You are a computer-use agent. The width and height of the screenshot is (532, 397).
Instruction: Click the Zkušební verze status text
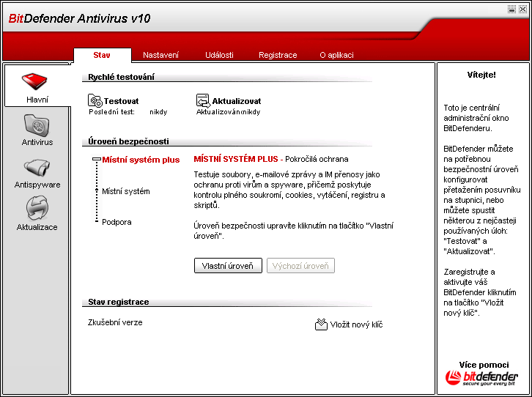coord(115,322)
